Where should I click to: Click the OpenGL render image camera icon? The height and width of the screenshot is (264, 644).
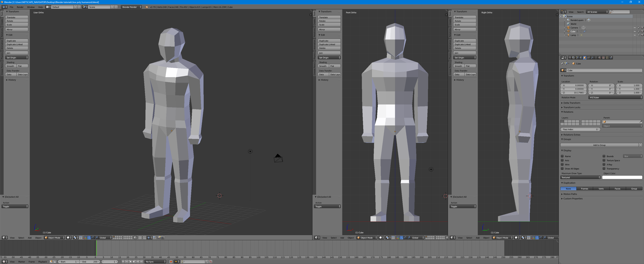click(x=159, y=238)
